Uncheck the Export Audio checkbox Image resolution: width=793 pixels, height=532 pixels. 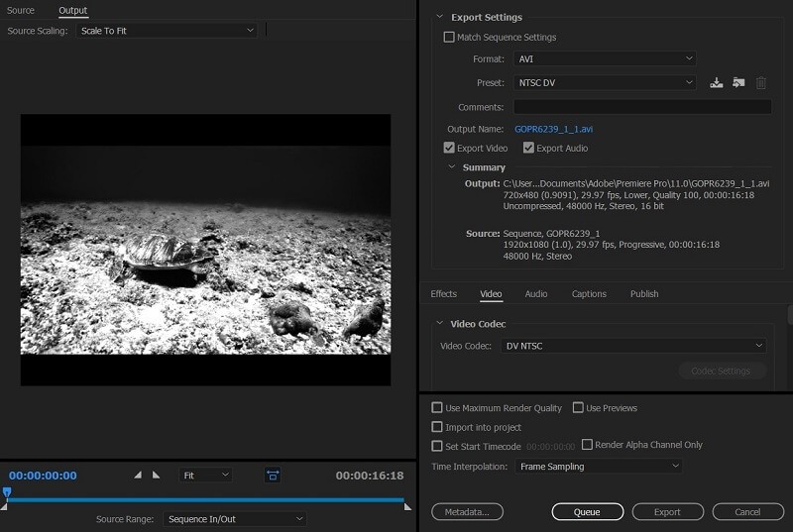point(528,148)
